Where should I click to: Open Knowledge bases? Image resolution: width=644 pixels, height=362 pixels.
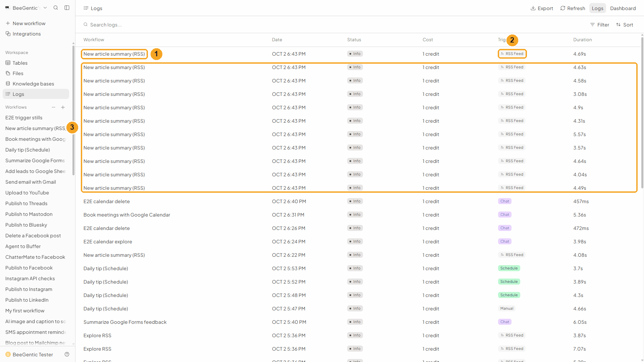point(36,84)
